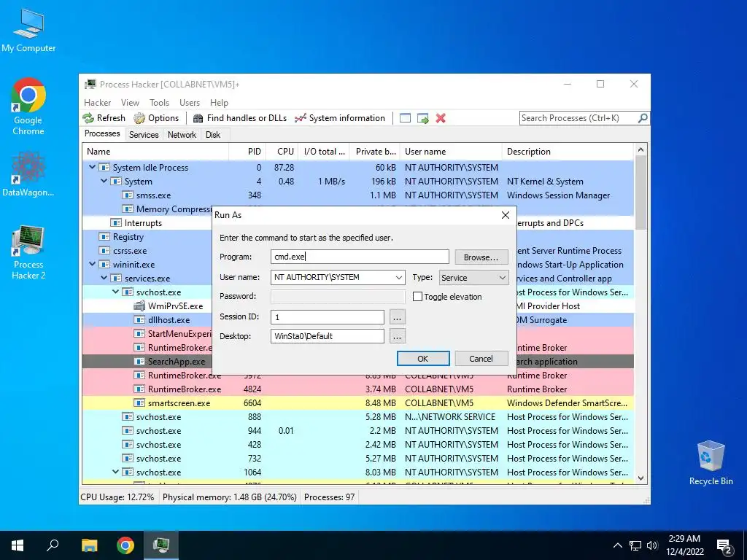Open the Help menu
The height and width of the screenshot is (560, 747).
(219, 102)
